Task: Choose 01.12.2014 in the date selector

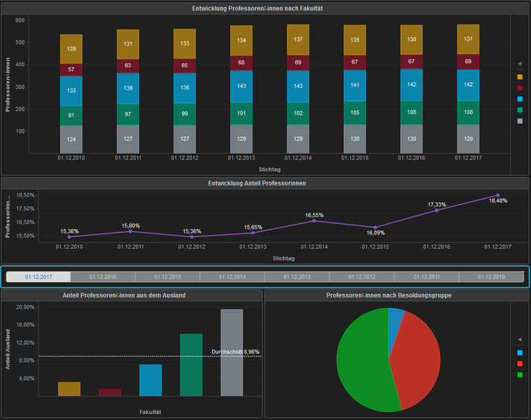Action: coord(232,277)
